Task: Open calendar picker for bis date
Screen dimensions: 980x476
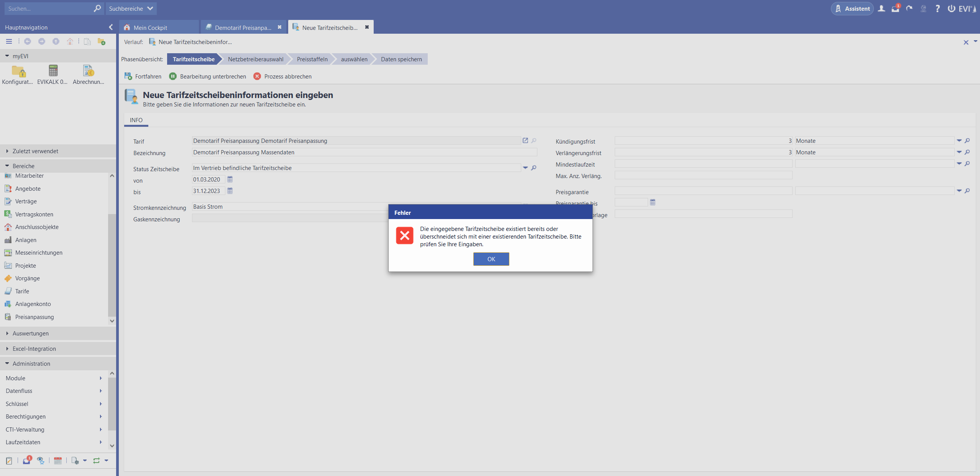Action: (x=230, y=191)
